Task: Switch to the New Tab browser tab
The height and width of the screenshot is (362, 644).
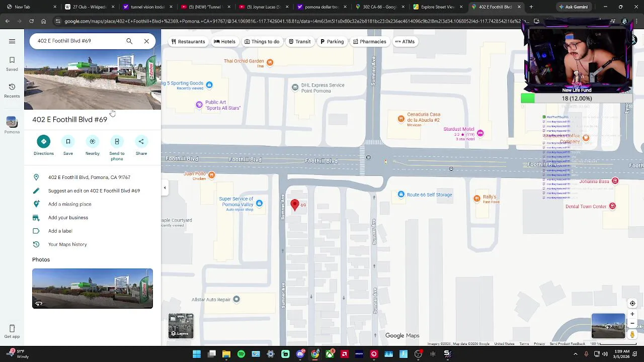Action: click(x=30, y=7)
